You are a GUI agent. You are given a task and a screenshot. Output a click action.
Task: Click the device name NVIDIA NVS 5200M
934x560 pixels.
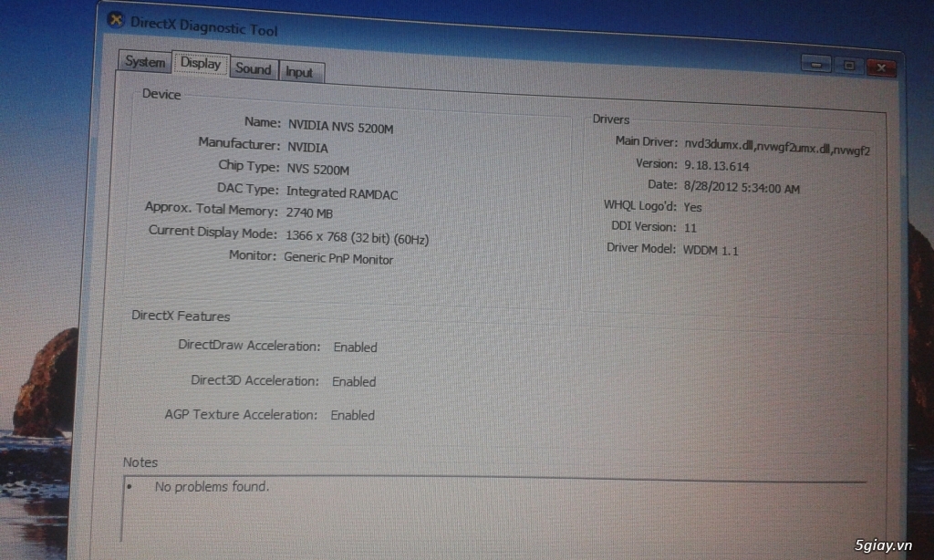click(x=341, y=127)
